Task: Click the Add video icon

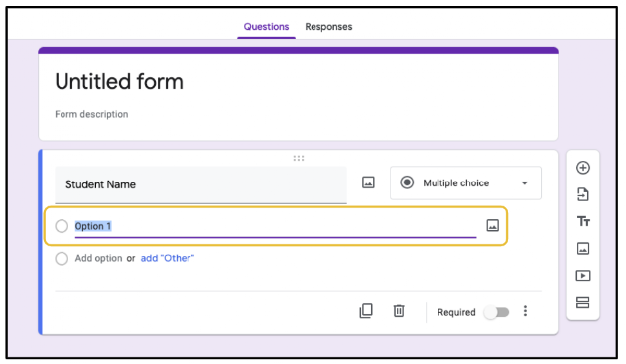Action: point(583,276)
